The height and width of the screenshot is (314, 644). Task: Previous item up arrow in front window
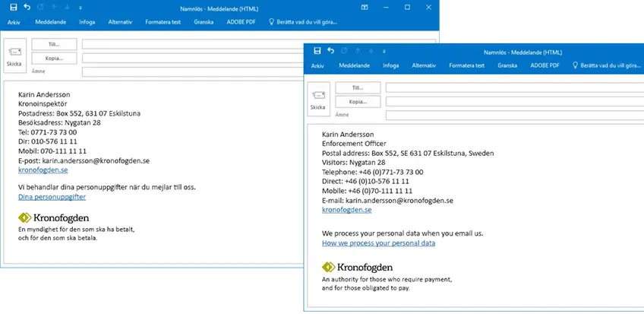pos(358,51)
